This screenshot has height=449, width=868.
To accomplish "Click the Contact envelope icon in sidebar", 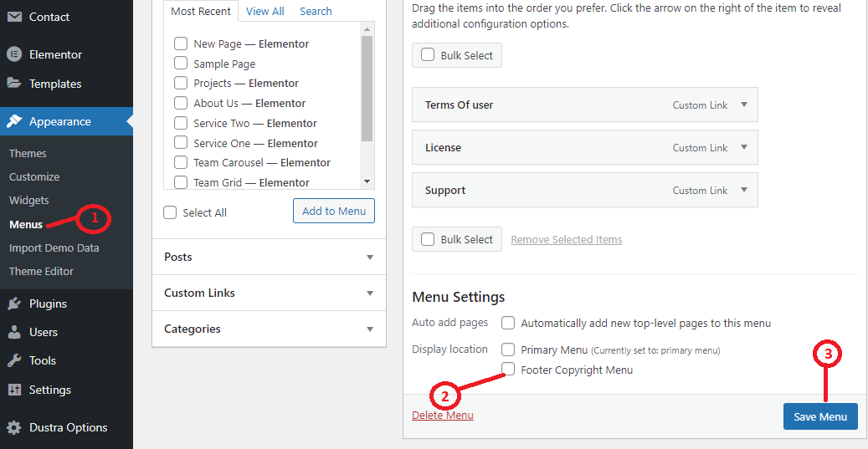I will [x=14, y=17].
